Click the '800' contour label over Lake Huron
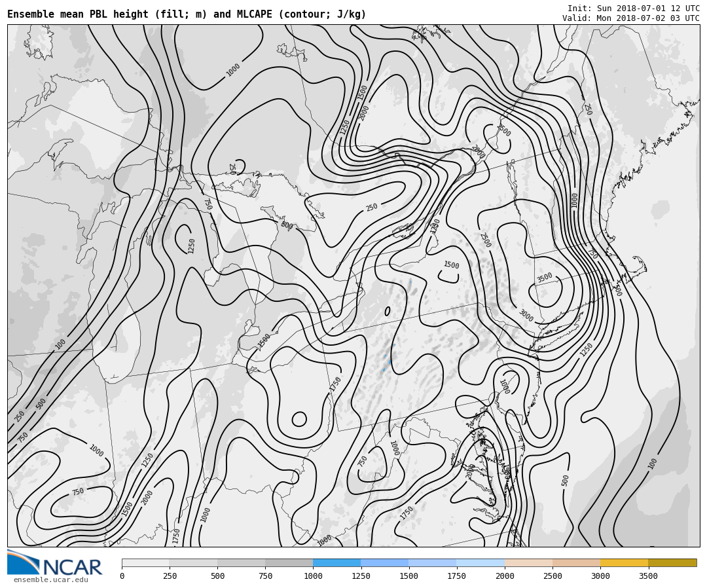707x588 pixels. tap(286, 225)
